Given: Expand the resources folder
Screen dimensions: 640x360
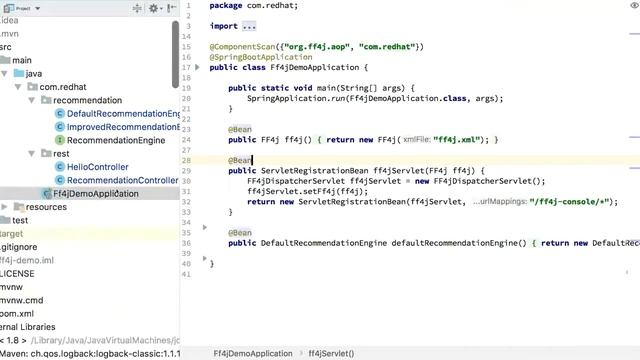Looking at the screenshot, I should (x=4, y=207).
